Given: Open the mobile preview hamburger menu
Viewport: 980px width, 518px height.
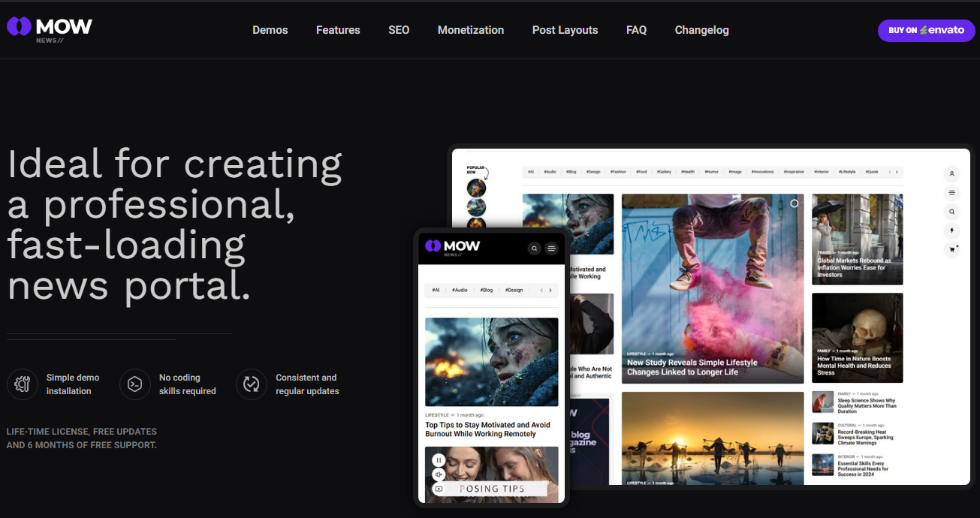Looking at the screenshot, I should [x=551, y=248].
